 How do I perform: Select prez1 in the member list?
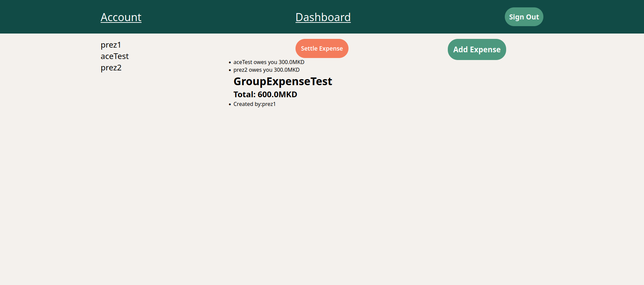(111, 45)
